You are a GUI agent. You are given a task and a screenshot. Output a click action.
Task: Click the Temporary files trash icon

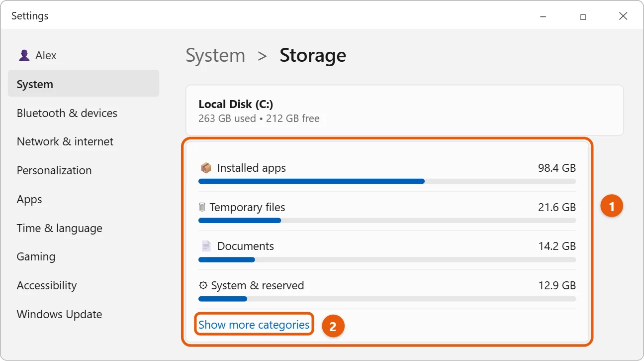[x=202, y=207]
